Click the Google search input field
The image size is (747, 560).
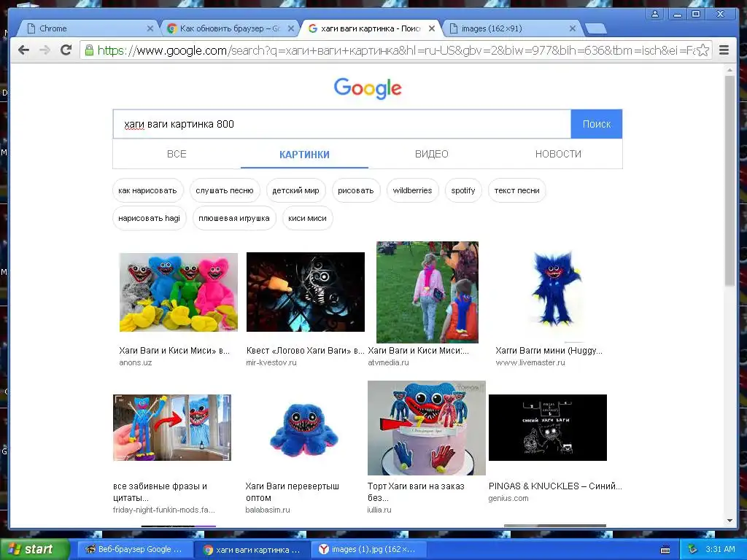342,124
